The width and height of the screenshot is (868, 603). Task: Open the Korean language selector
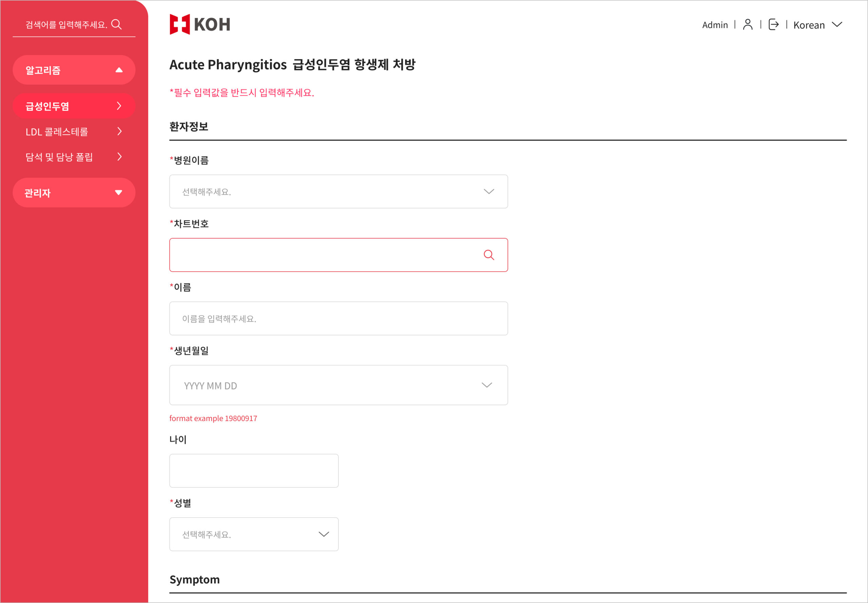(x=817, y=25)
